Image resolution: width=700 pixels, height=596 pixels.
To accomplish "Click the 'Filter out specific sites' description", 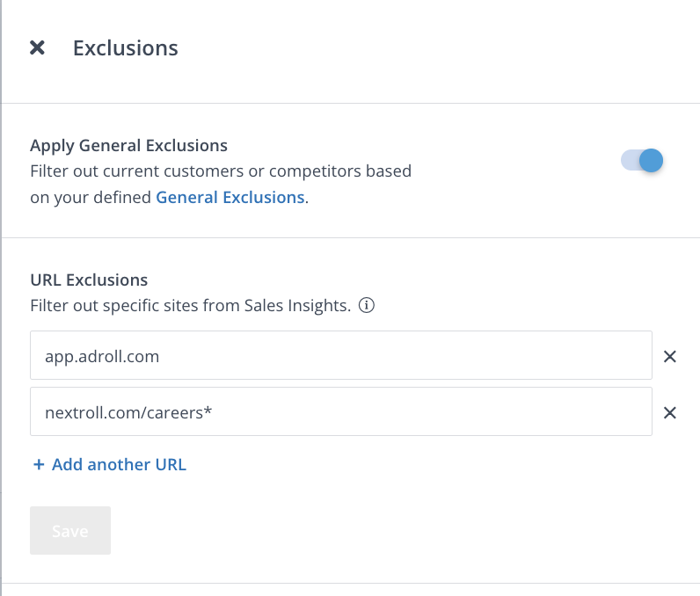I will 190,306.
